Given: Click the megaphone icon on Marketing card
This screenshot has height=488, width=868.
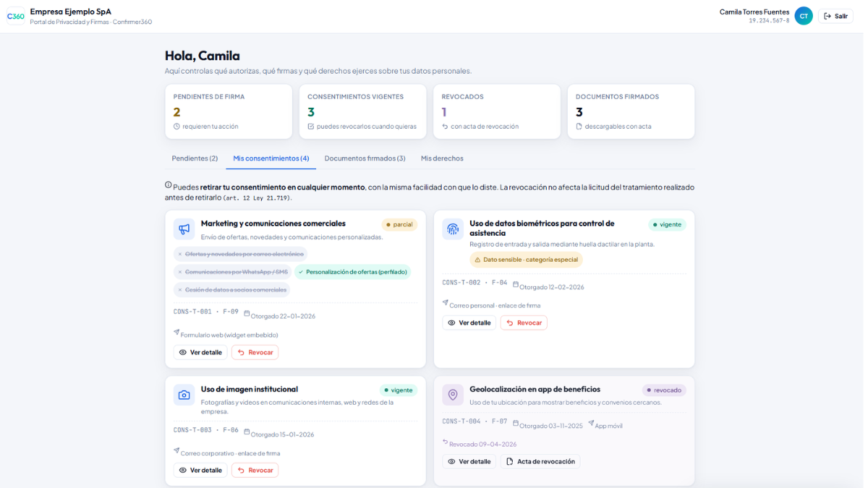Looking at the screenshot, I should pos(184,229).
